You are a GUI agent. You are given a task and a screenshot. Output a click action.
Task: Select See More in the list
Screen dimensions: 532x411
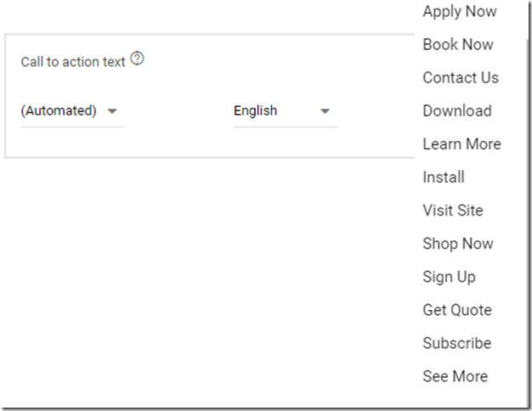455,376
